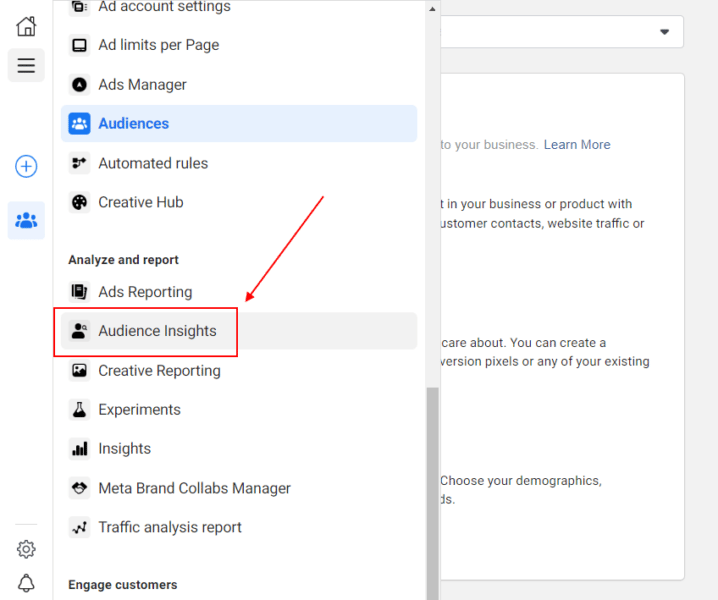Click the Automated rules icon
718x600 pixels.
[x=79, y=163]
